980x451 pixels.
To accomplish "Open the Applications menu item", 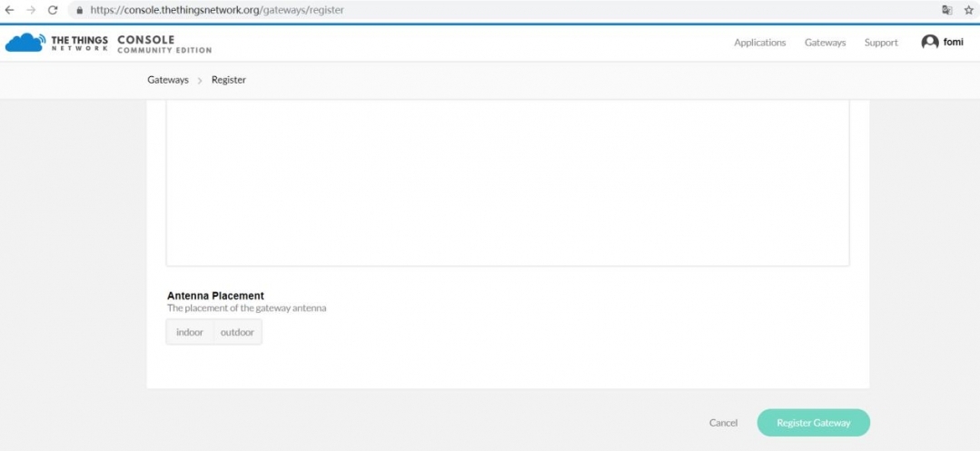I will [x=760, y=43].
